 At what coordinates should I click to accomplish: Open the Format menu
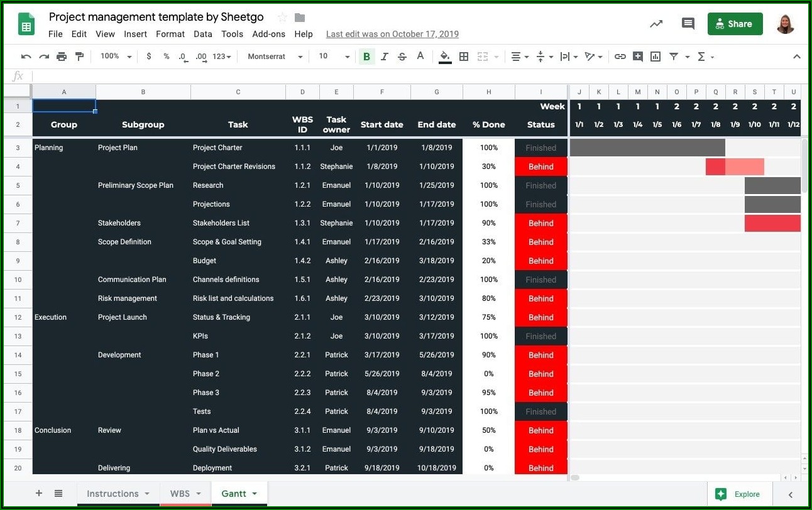[x=170, y=34]
